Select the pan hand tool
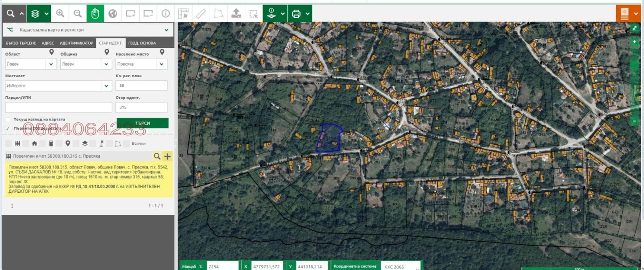This screenshot has width=644, height=270. click(x=95, y=14)
